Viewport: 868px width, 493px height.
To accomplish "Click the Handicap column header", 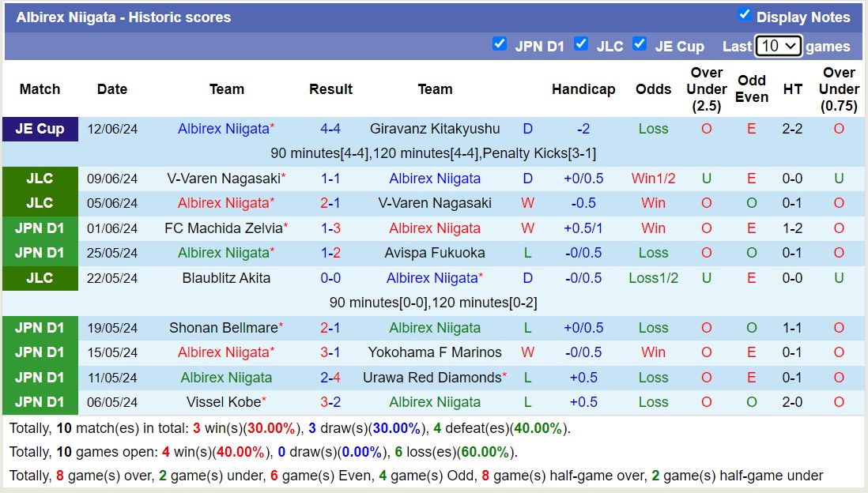I will point(583,89).
